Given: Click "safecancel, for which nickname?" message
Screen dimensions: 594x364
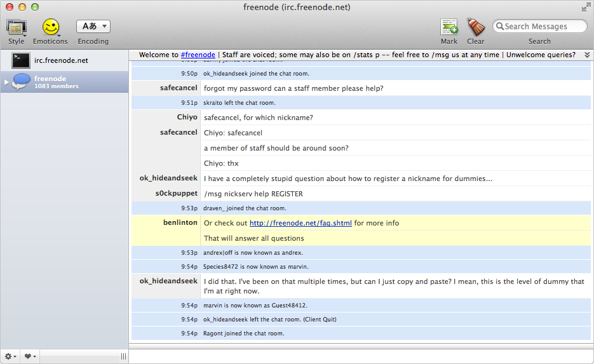Looking at the screenshot, I should point(259,118).
